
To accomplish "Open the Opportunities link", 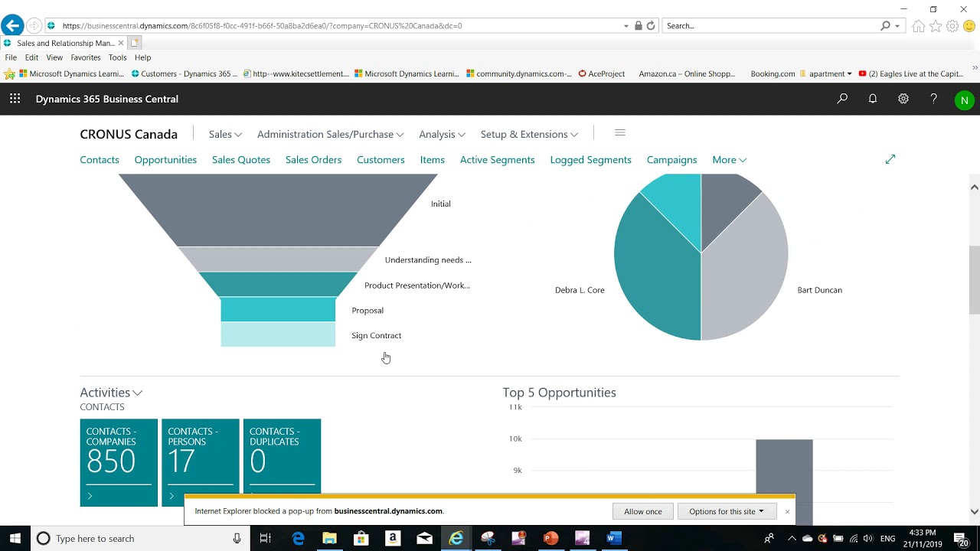I will tap(165, 160).
